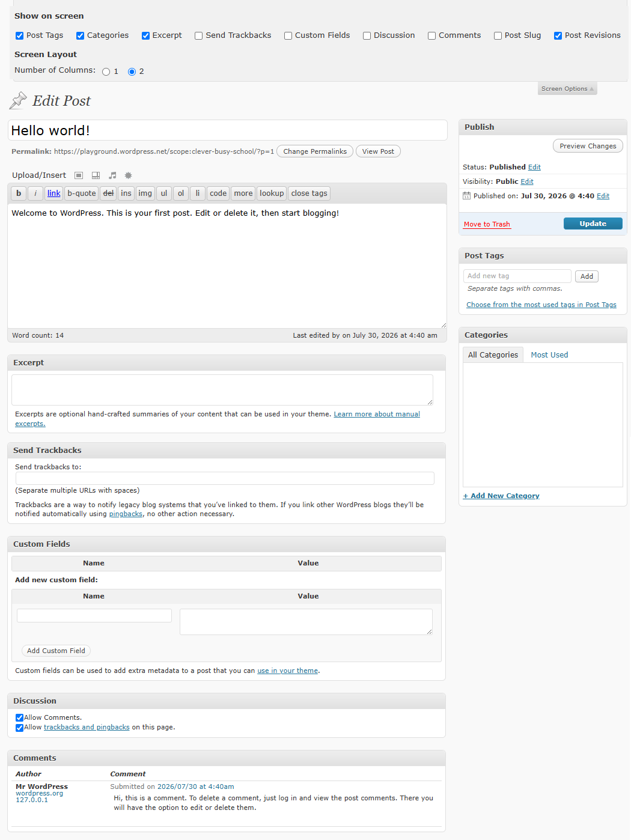
Task: Collapse the Send Trackbacks box header
Action: tap(227, 450)
